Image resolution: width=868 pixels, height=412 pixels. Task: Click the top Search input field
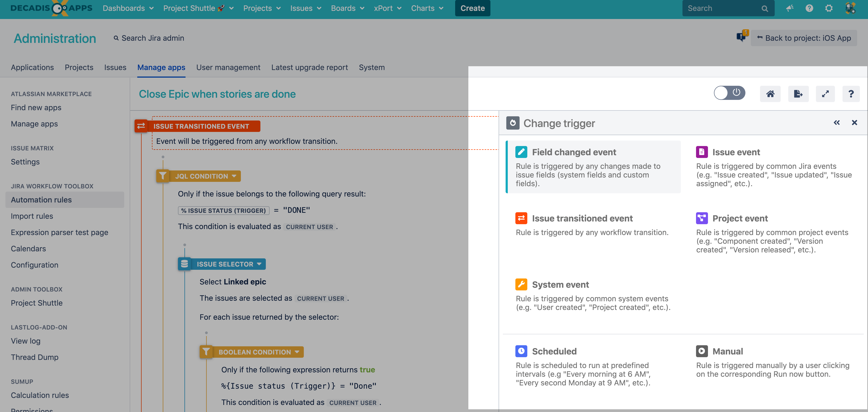pyautogui.click(x=728, y=8)
